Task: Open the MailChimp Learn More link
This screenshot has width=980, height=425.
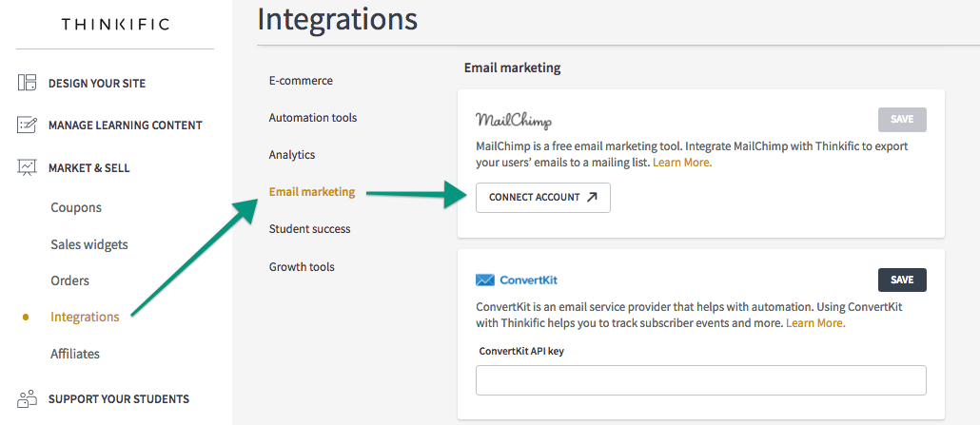Action: point(682,163)
